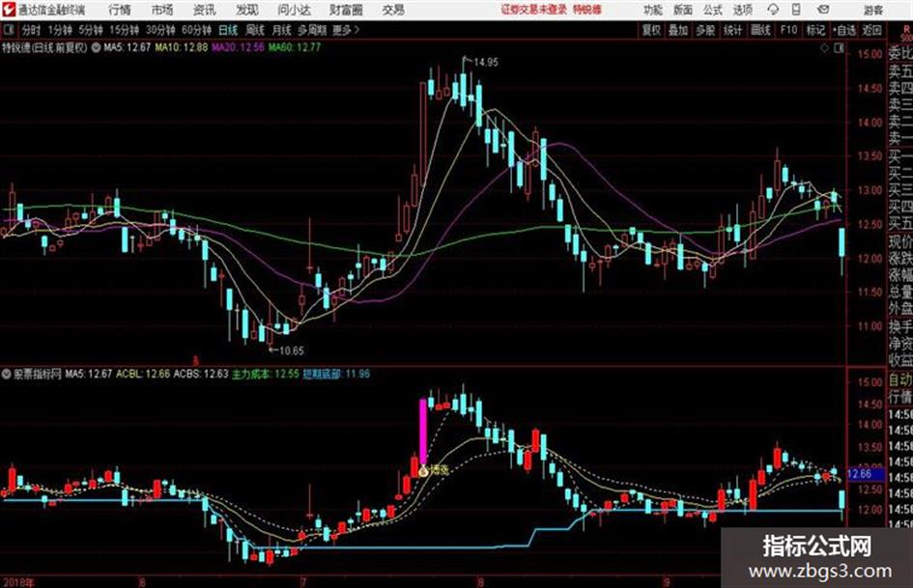
Task: Open the 选项 menu
Action: pos(742,10)
